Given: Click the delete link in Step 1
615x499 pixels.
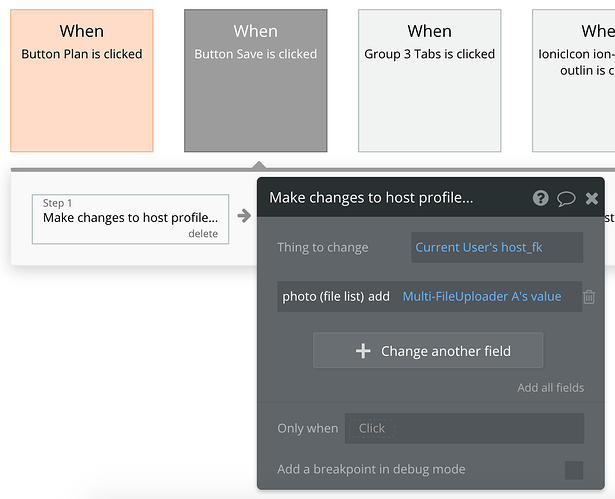Looking at the screenshot, I should [202, 234].
